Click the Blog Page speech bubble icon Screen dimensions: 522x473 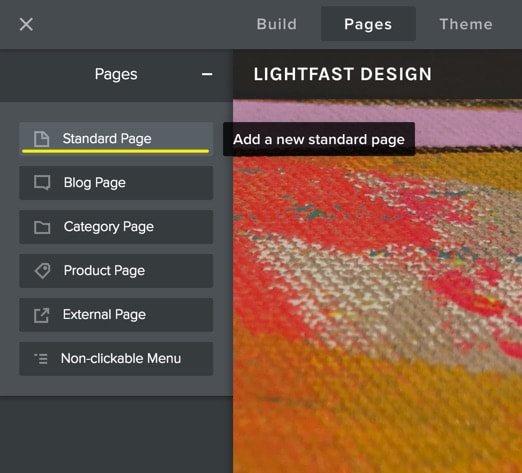coord(42,183)
